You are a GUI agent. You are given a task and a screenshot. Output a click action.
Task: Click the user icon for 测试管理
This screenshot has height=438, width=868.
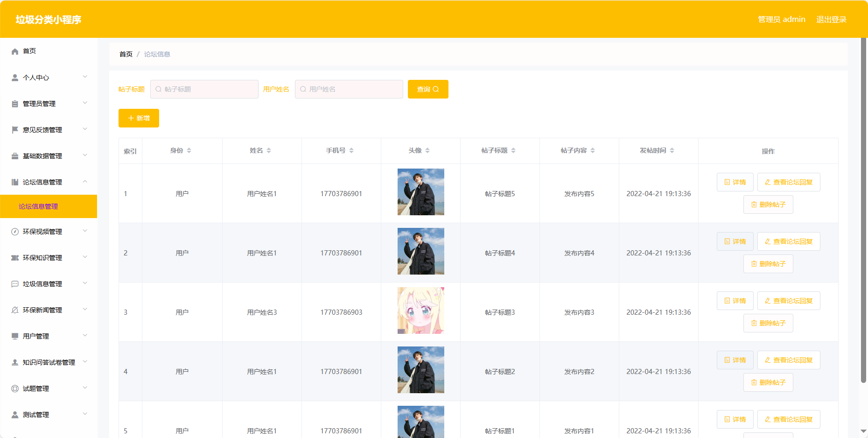pos(15,415)
